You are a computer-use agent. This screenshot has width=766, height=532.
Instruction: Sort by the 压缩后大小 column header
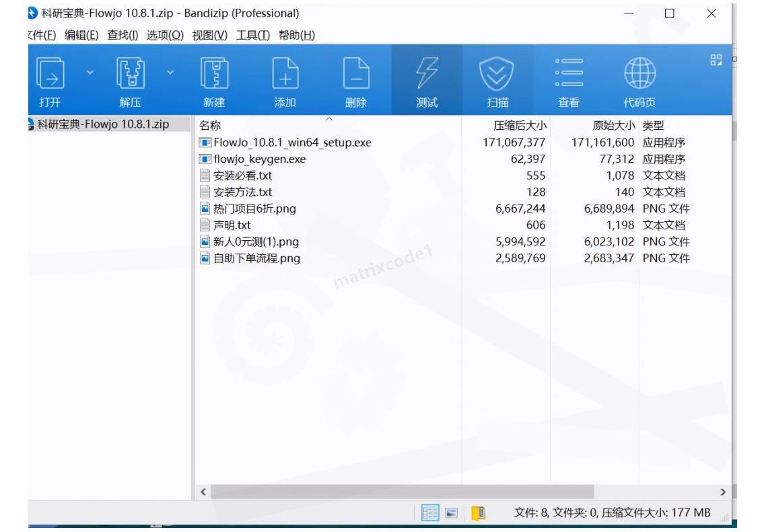tap(519, 126)
